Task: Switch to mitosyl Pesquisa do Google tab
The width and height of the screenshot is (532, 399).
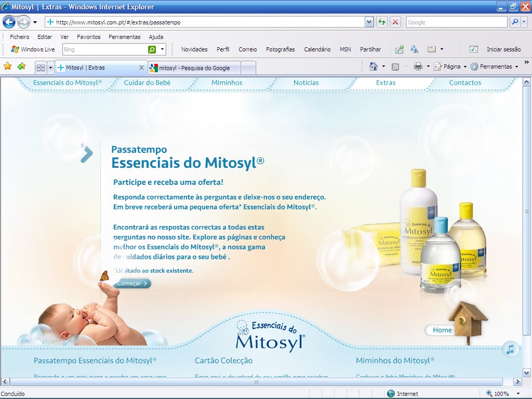Action: click(x=194, y=68)
